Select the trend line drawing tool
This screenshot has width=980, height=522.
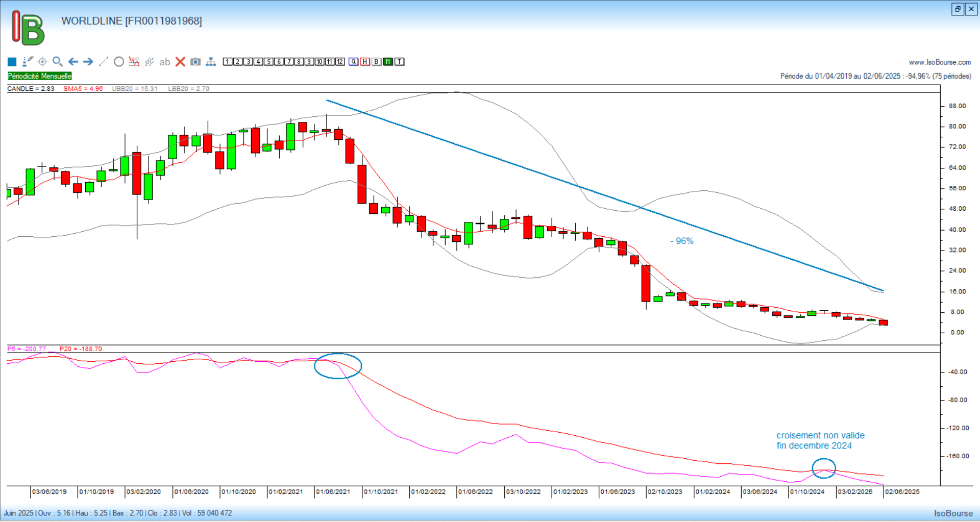[104, 62]
